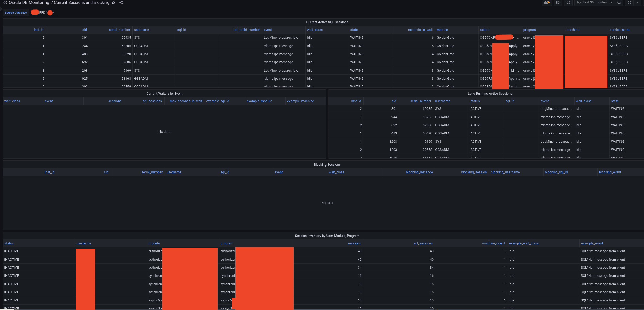Star this dashboard as favorite
This screenshot has width=644, height=310.
(x=113, y=2)
